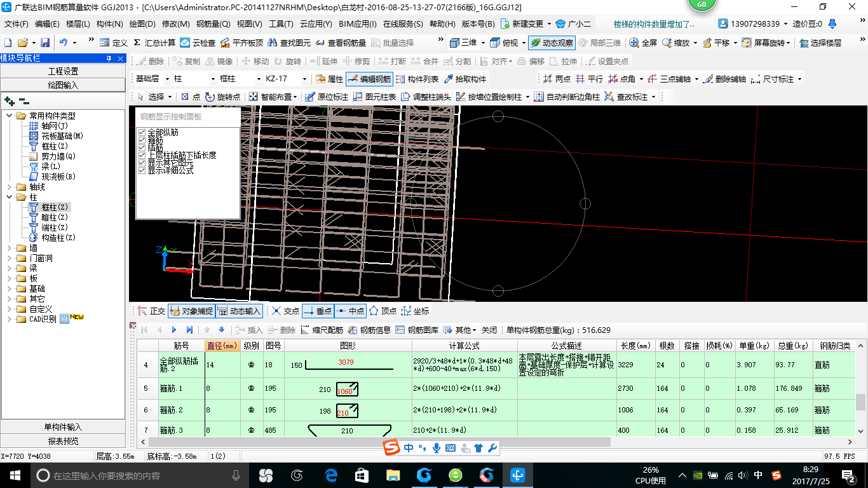The width and height of the screenshot is (868, 488).
Task: Toggle 动态输入 dynamic input
Action: tap(239, 311)
